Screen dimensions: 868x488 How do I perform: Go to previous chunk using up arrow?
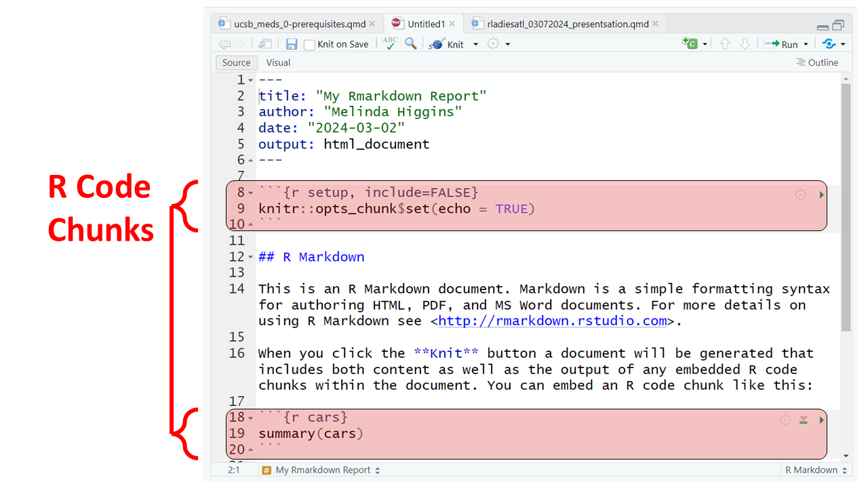(x=725, y=44)
